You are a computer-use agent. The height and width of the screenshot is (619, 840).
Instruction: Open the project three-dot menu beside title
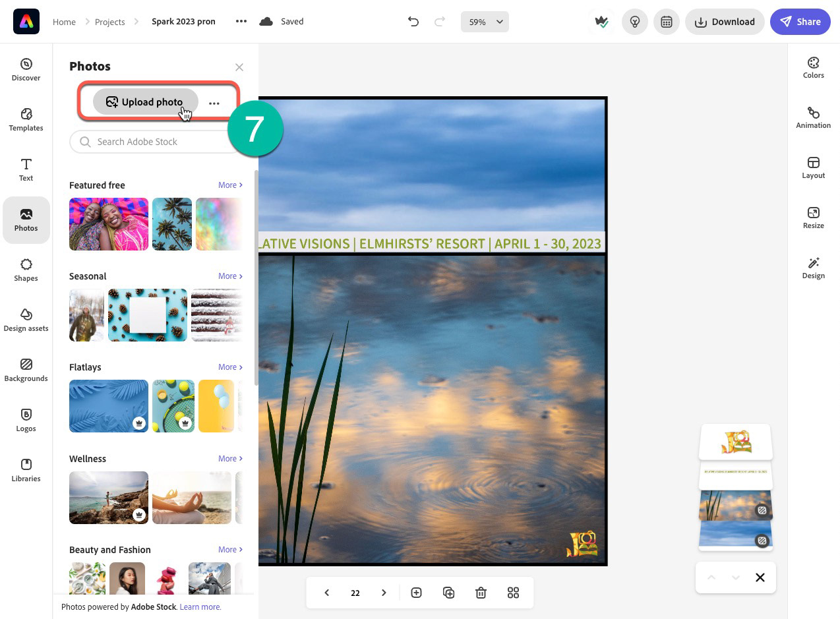click(x=241, y=22)
